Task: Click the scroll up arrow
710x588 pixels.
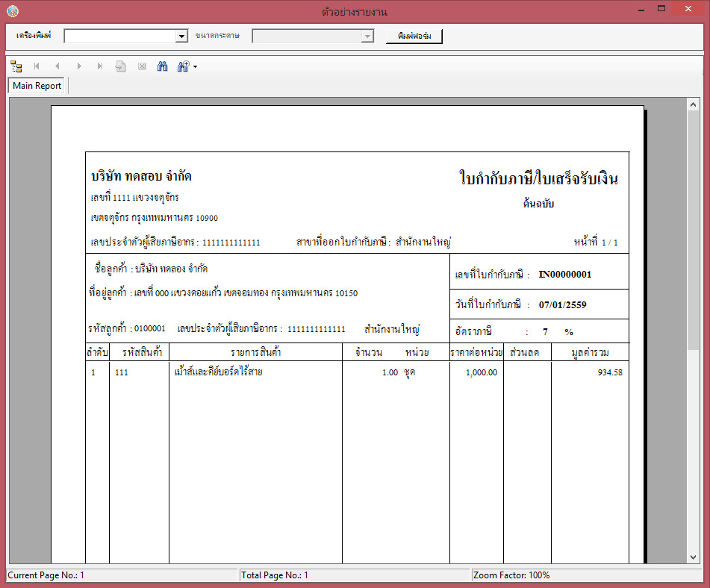Action: click(x=694, y=104)
